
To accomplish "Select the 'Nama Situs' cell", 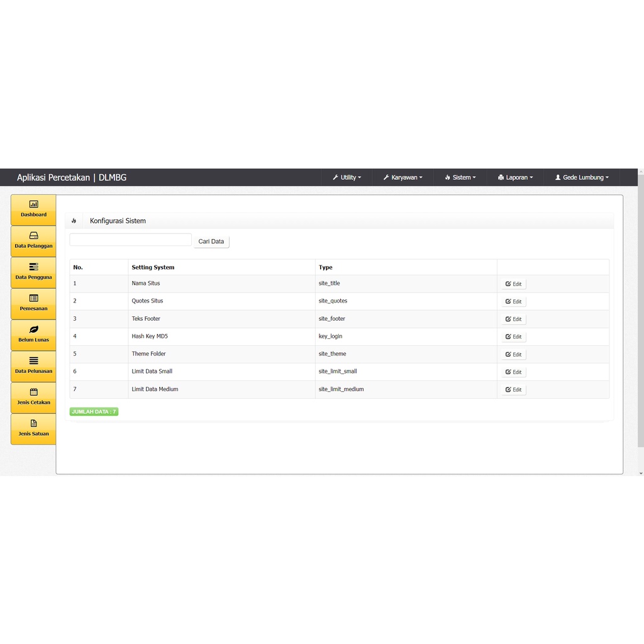I will pos(221,284).
